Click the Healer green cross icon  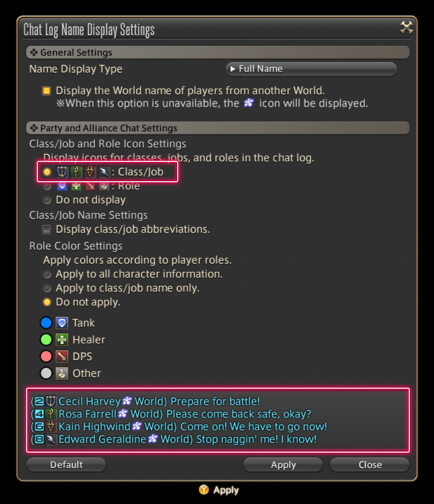point(62,340)
